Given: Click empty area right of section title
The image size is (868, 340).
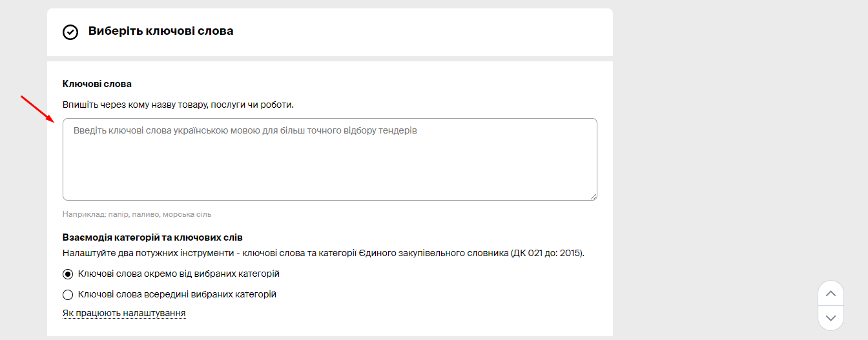Looking at the screenshot, I should (420, 31).
